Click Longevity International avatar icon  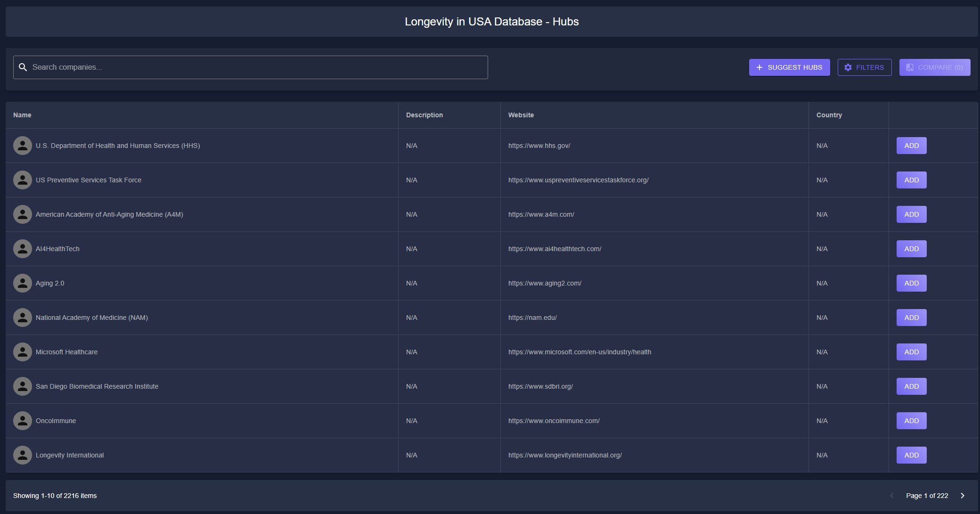pos(22,455)
